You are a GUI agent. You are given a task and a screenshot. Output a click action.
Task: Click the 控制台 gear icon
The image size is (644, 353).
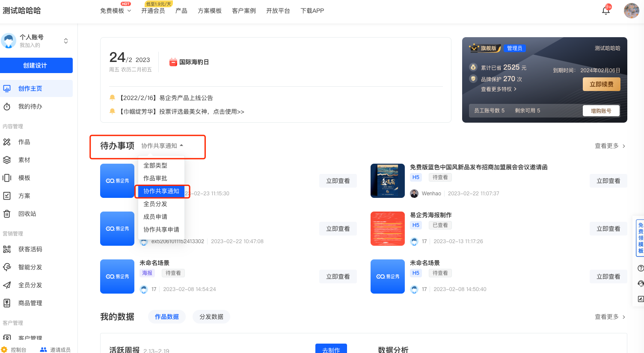[x=5, y=350]
